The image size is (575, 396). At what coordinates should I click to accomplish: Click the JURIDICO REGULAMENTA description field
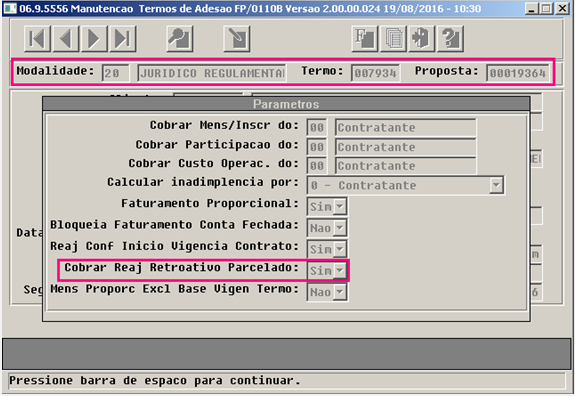point(212,73)
